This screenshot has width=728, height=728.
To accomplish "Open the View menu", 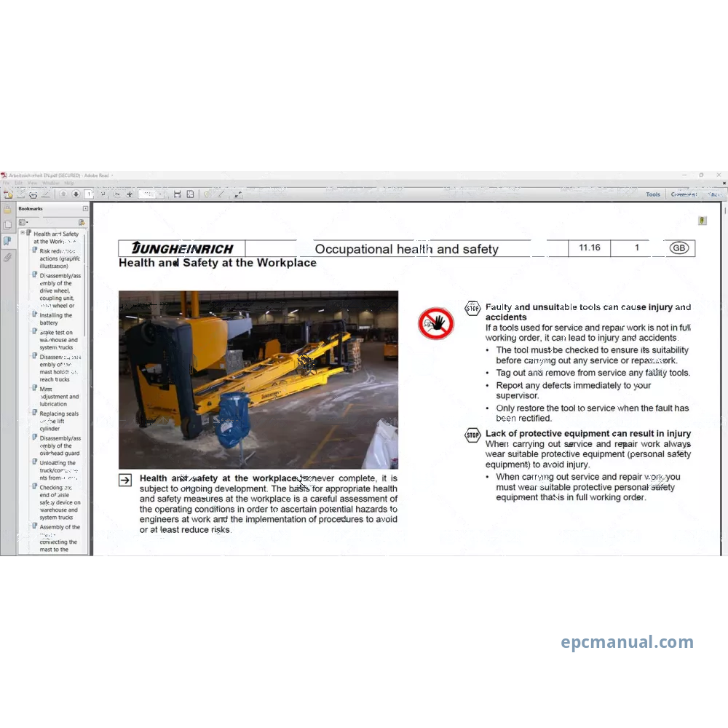I will pos(33,183).
